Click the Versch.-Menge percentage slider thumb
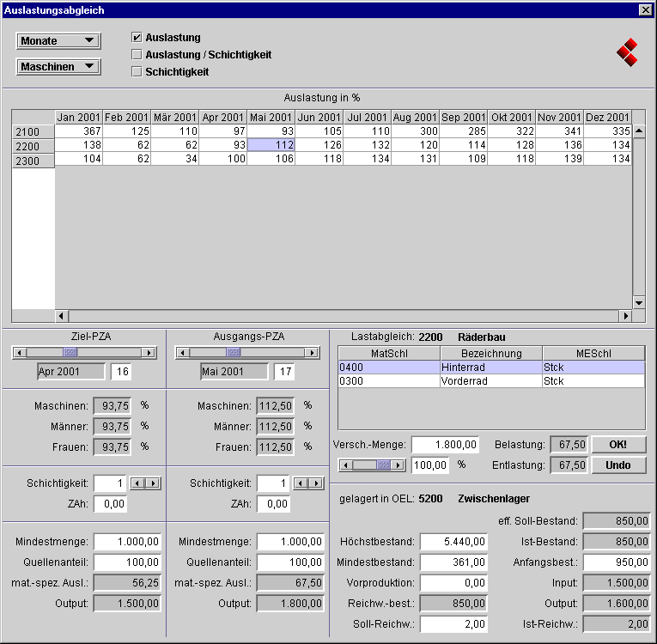657x644 pixels. click(x=385, y=465)
